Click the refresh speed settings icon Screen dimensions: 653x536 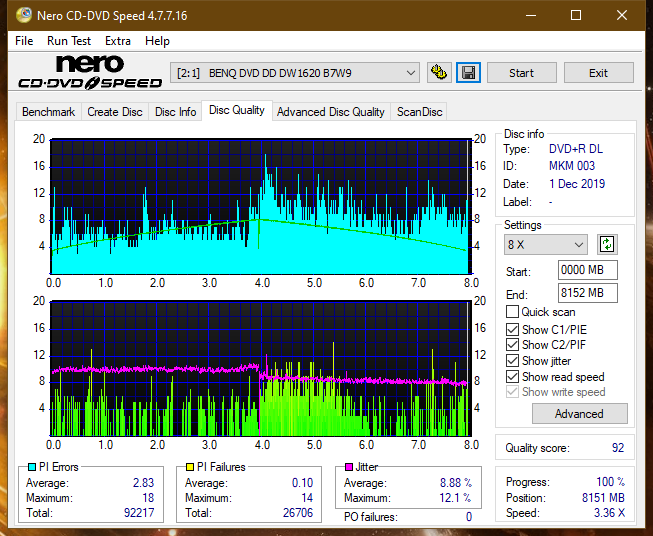click(607, 244)
